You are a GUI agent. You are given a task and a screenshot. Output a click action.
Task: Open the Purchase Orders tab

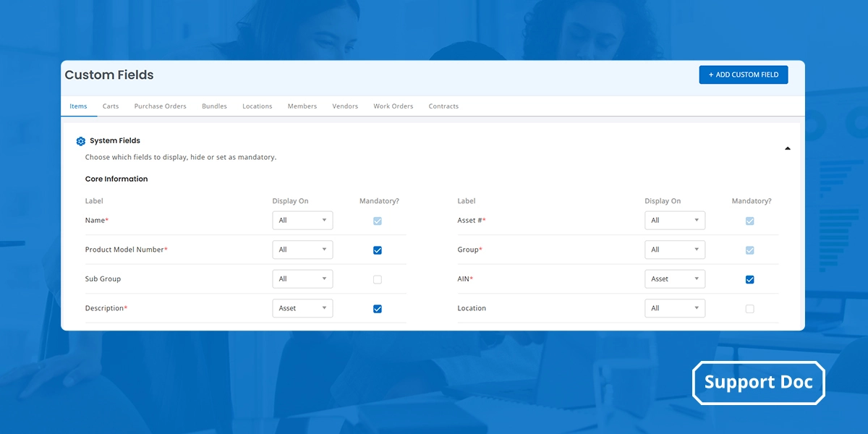pyautogui.click(x=160, y=106)
